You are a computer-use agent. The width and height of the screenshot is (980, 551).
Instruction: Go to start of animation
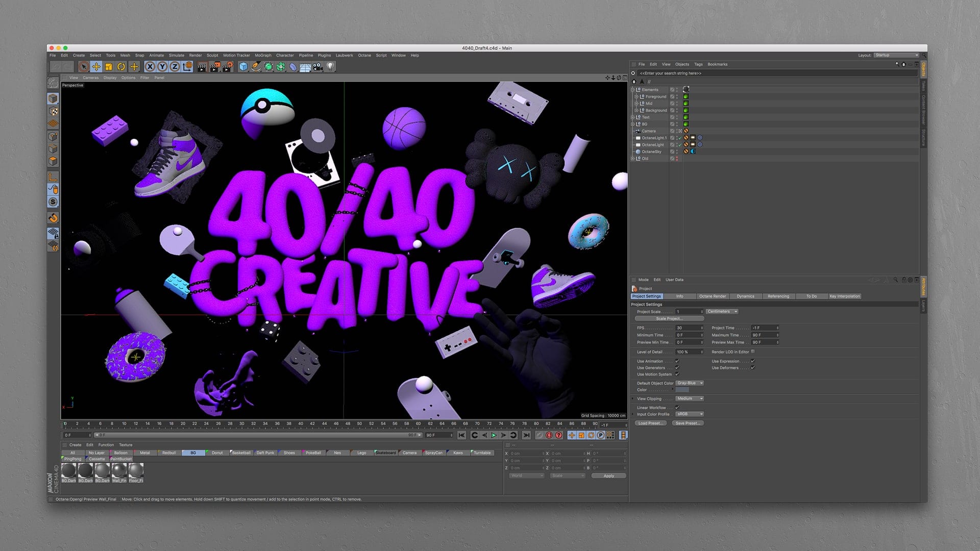coord(461,435)
